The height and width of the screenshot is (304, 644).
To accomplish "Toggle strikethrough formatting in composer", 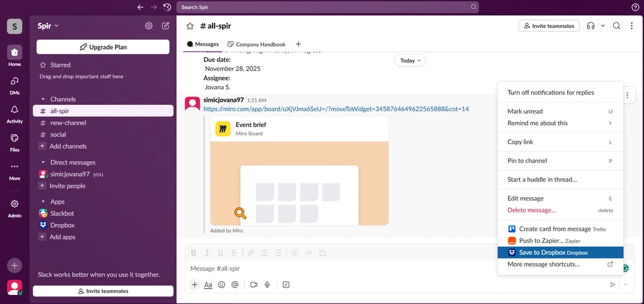I will [x=234, y=253].
